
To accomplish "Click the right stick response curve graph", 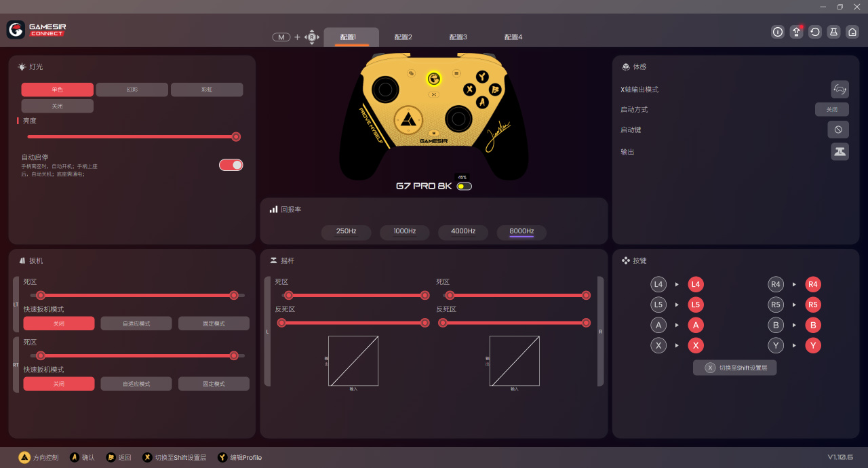I will [515, 361].
